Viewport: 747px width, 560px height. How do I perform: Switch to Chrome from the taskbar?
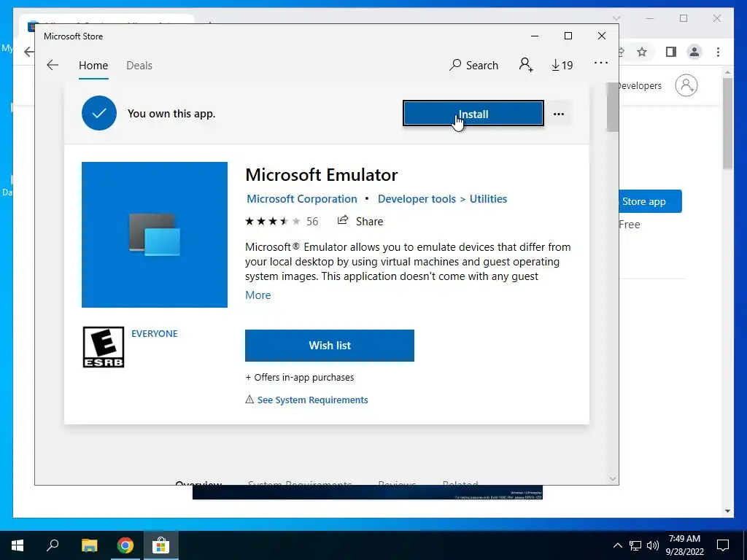click(x=125, y=545)
